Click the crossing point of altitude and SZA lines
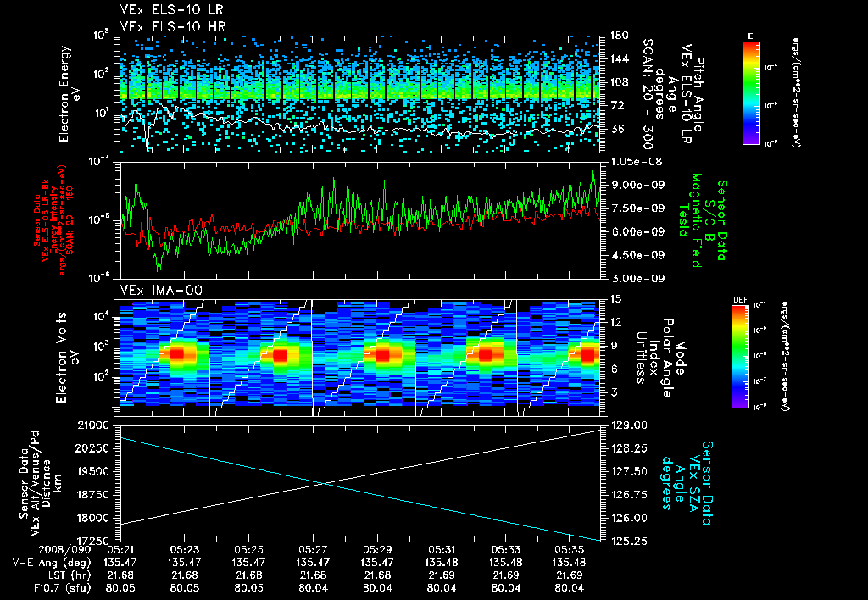 click(324, 484)
